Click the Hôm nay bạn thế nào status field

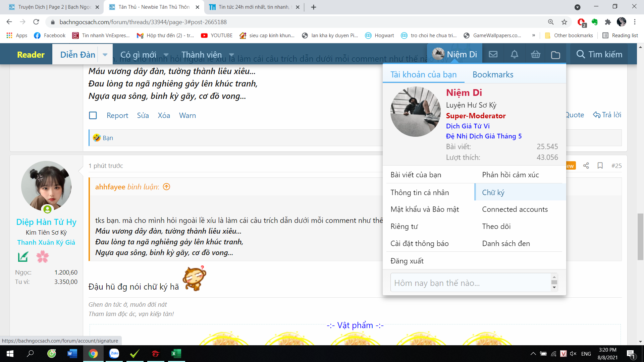470,283
